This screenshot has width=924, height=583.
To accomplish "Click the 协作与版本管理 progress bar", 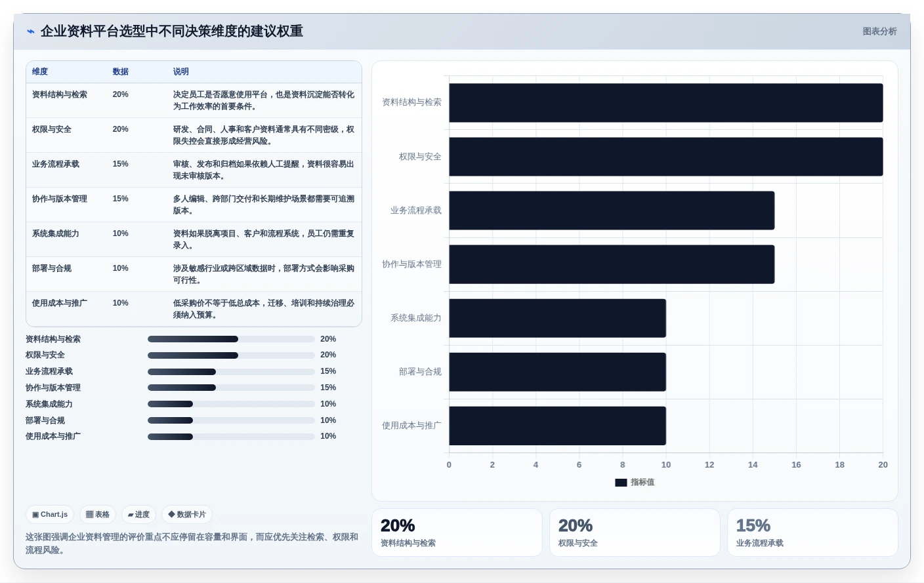I will pos(231,388).
